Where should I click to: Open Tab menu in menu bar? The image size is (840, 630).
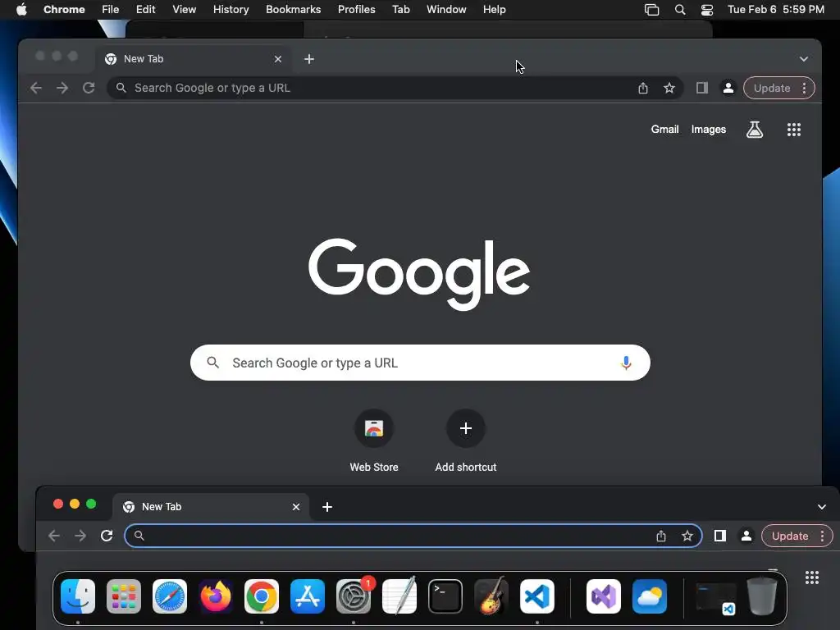coord(400,10)
